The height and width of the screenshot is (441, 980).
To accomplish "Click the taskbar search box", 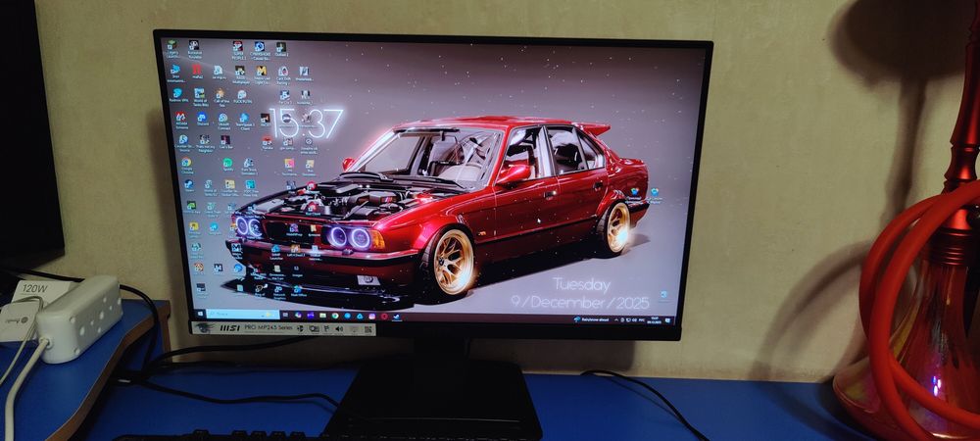I will (x=242, y=315).
